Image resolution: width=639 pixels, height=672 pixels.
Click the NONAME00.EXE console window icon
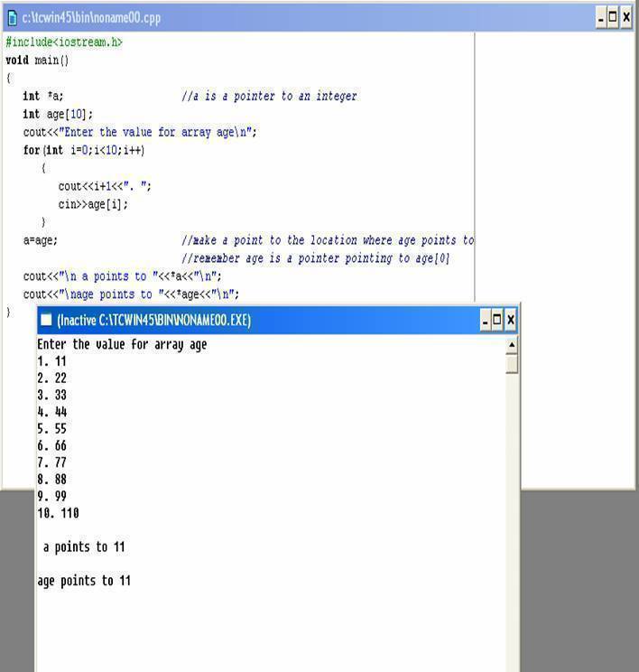tap(46, 320)
